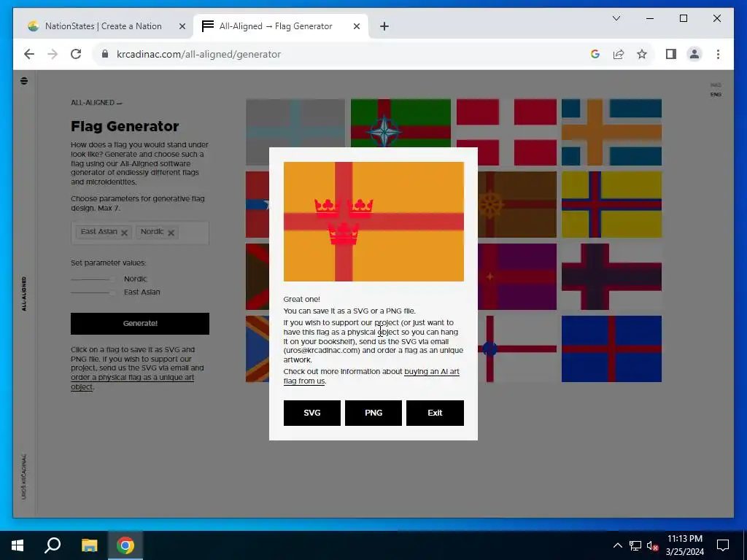Select the purple flag with red cross
Viewport: 747px width, 560px height.
517,276
